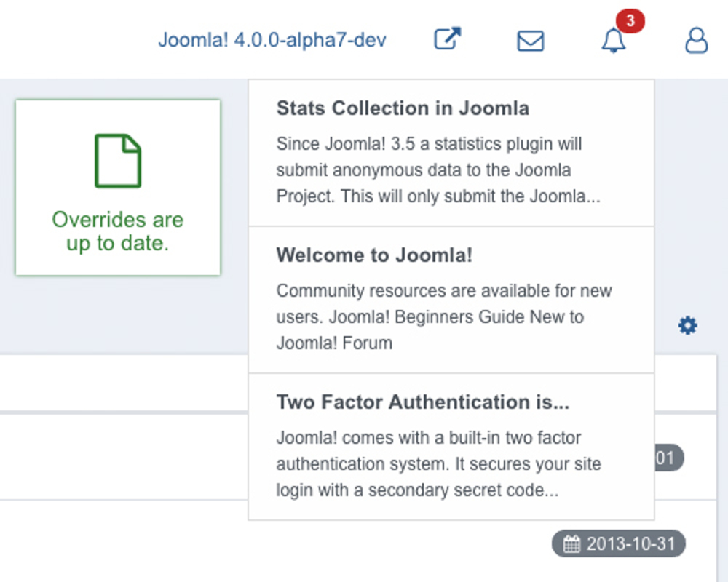Open the private messages envelope icon
The width and height of the screenshot is (728, 582).
pos(530,41)
